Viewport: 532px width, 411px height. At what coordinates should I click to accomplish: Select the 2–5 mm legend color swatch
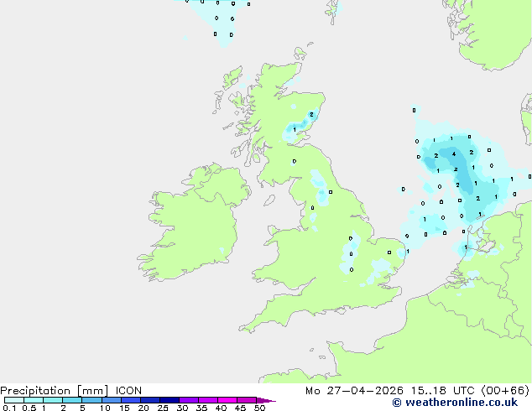click(72, 400)
